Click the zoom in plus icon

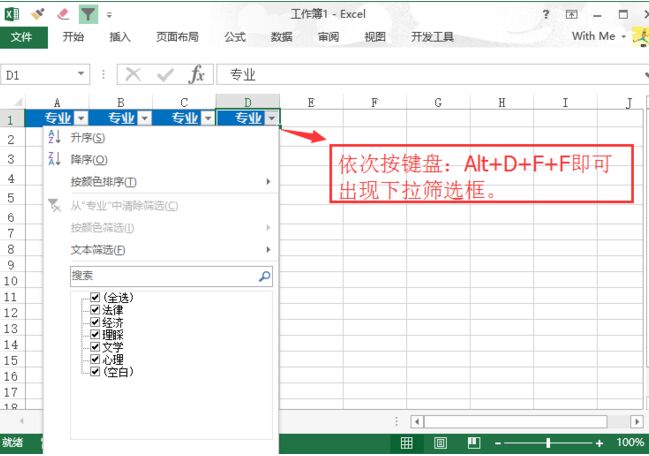[x=599, y=444]
